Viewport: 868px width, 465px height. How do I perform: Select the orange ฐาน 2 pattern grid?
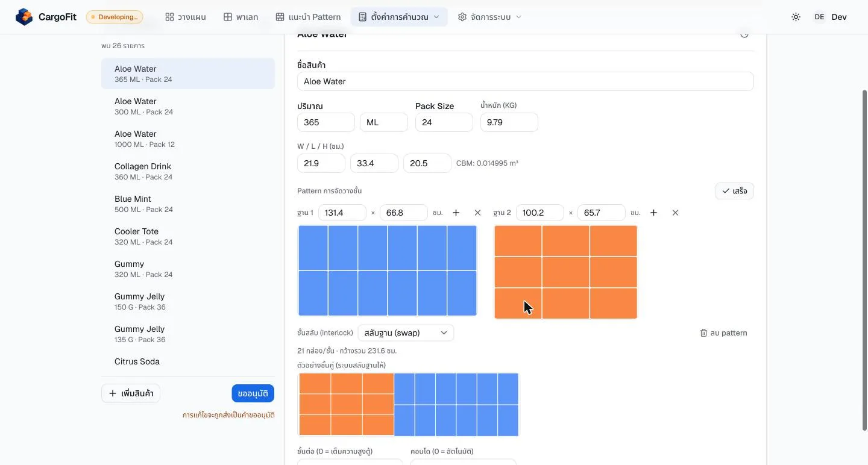click(x=565, y=272)
